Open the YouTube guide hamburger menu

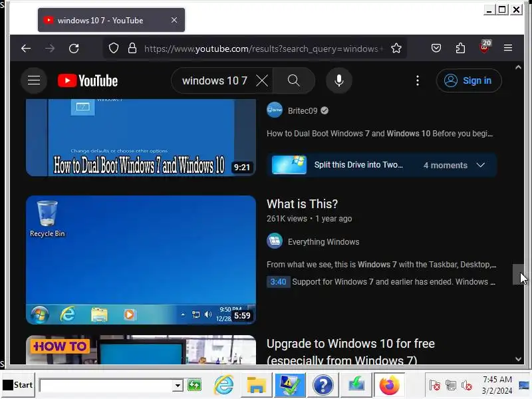pos(34,80)
